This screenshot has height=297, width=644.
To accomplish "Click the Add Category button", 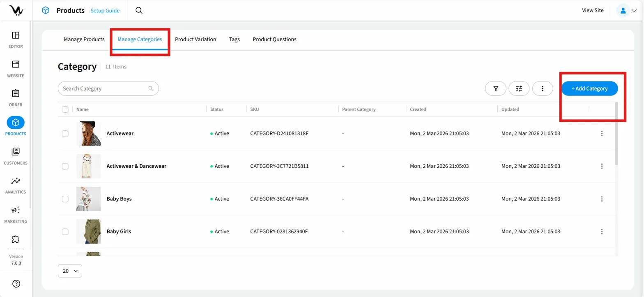I will click(x=589, y=88).
